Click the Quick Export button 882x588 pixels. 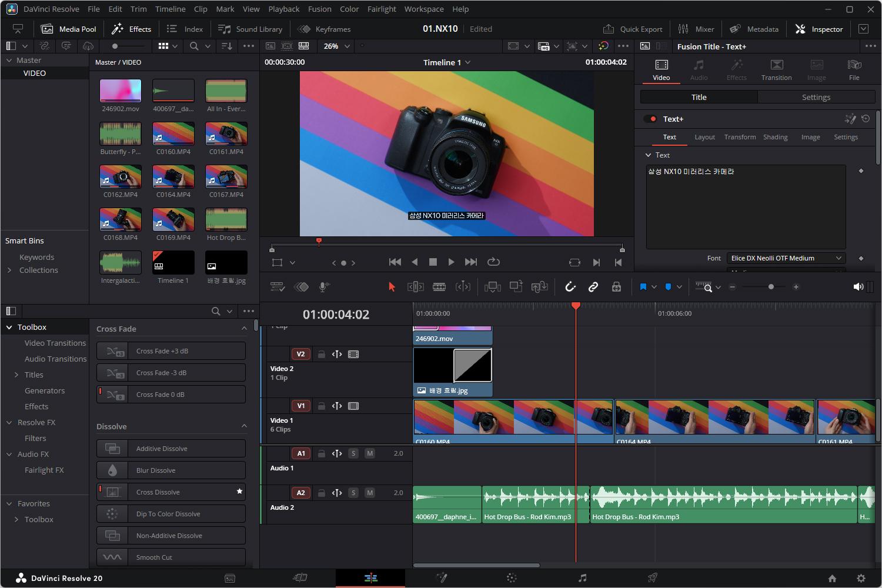pyautogui.click(x=633, y=29)
